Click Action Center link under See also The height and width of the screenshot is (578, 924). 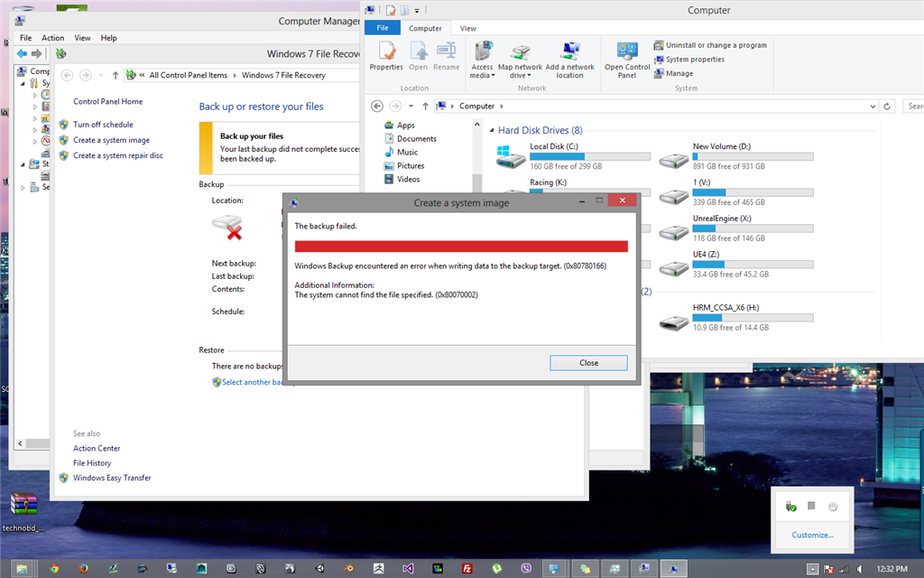pos(97,448)
